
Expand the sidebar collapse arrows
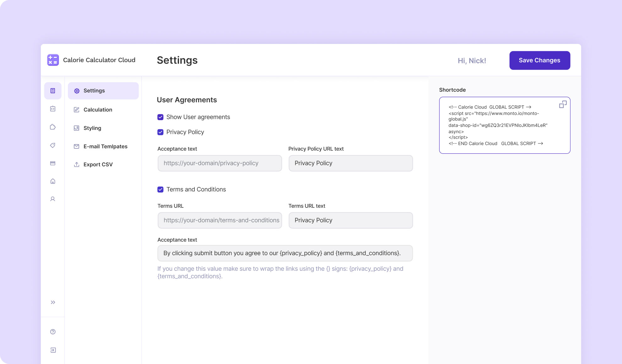pyautogui.click(x=53, y=302)
